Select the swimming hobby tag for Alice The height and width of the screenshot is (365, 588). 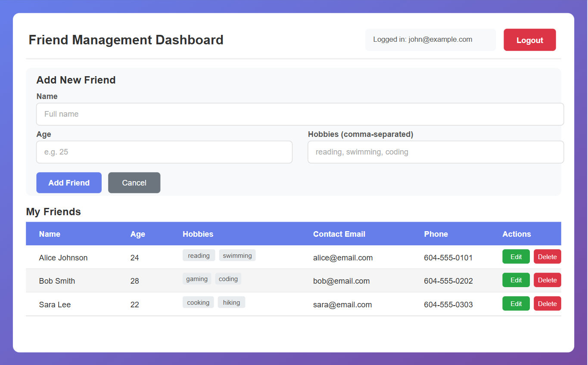tap(237, 255)
